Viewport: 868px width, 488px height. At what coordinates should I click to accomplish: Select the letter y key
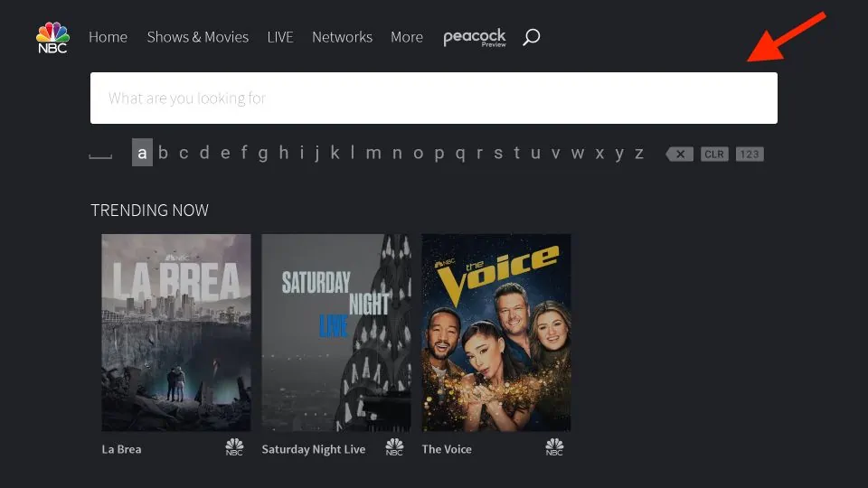tap(619, 155)
